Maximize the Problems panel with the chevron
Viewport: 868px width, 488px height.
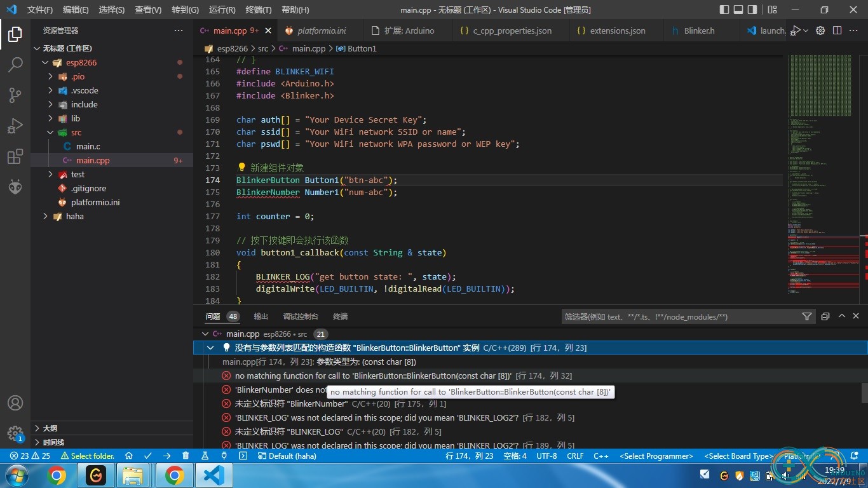(x=841, y=316)
